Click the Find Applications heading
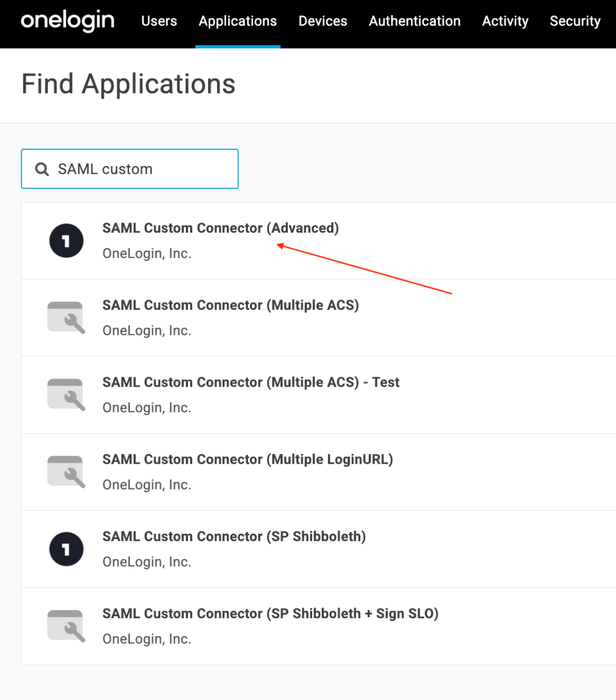 128,84
